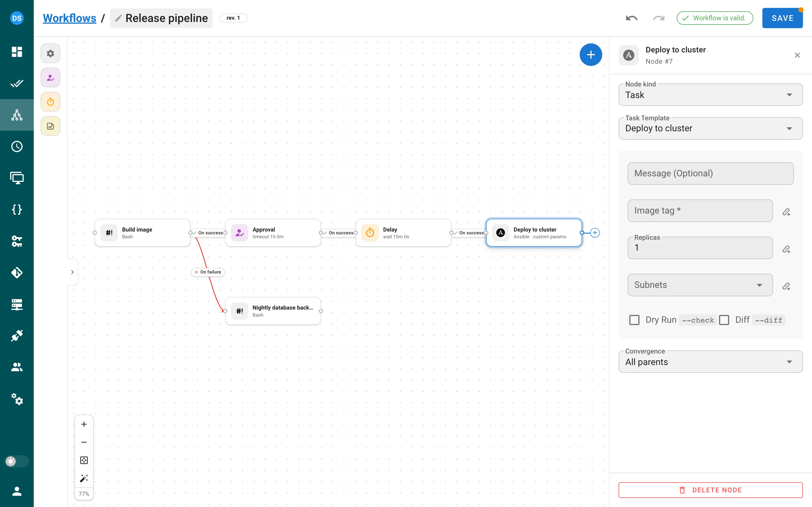Open the schedules clock sidebar icon
Image resolution: width=812 pixels, height=507 pixels.
click(17, 146)
